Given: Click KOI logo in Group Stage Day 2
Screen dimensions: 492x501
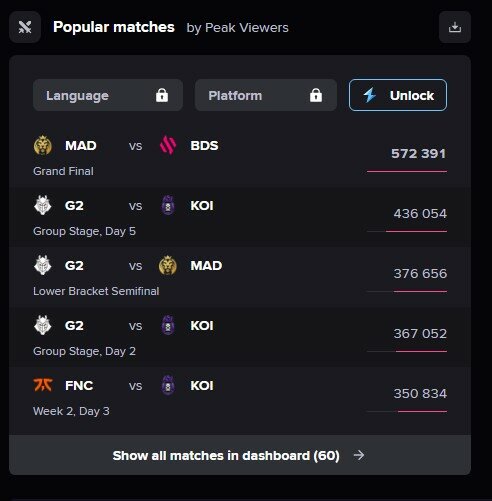Looking at the screenshot, I should coord(168,325).
